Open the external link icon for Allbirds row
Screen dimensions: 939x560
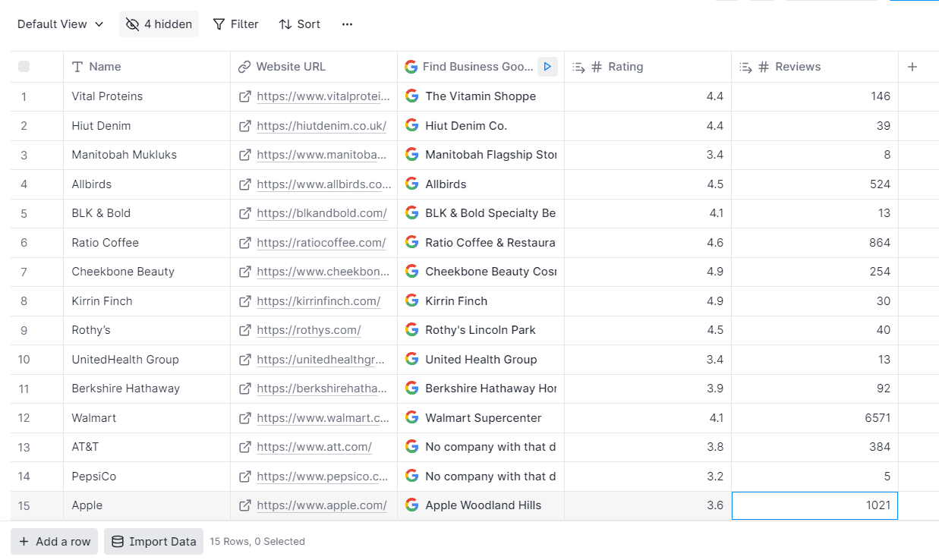coord(245,184)
